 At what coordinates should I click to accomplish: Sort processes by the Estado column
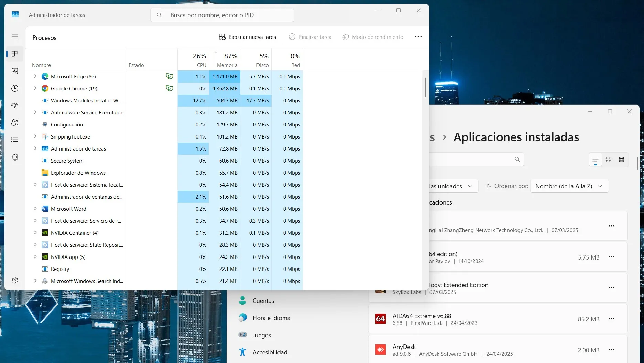click(152, 59)
